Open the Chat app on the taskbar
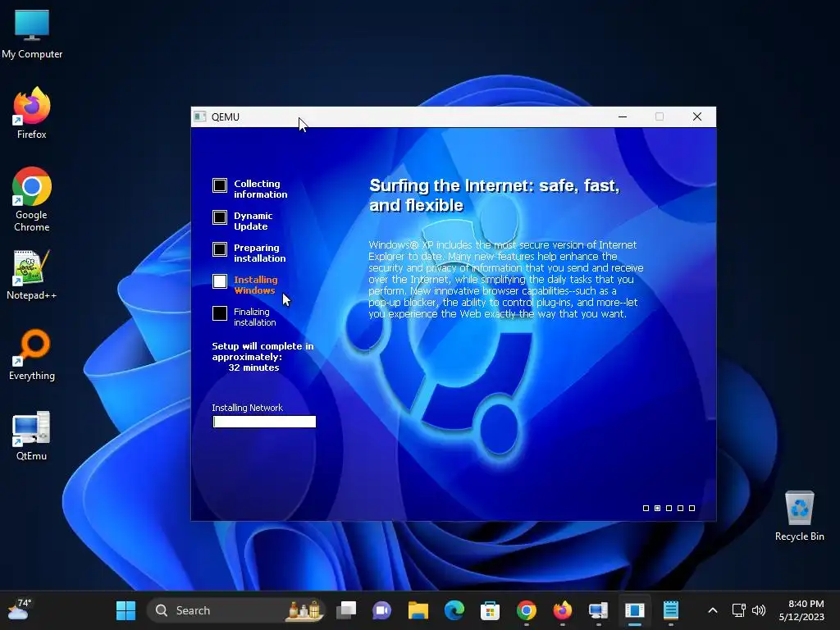Image resolution: width=840 pixels, height=630 pixels. pos(382,610)
